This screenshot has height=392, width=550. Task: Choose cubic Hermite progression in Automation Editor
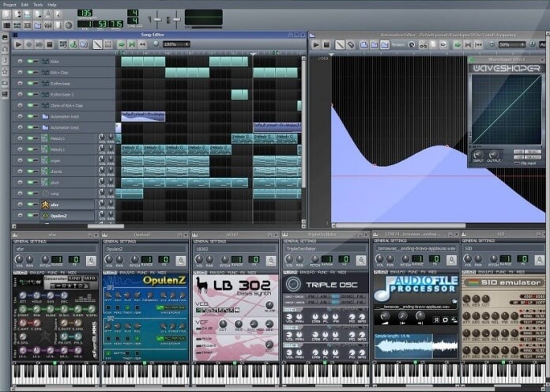385,44
